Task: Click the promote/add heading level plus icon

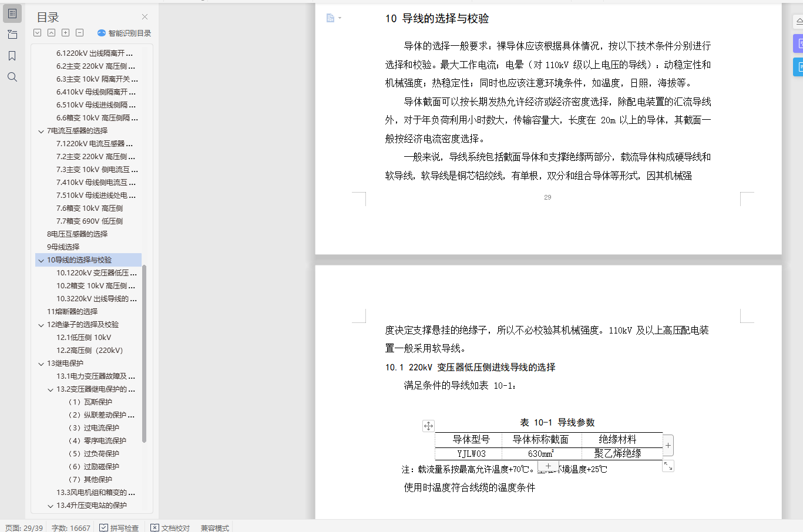Action: click(66, 33)
